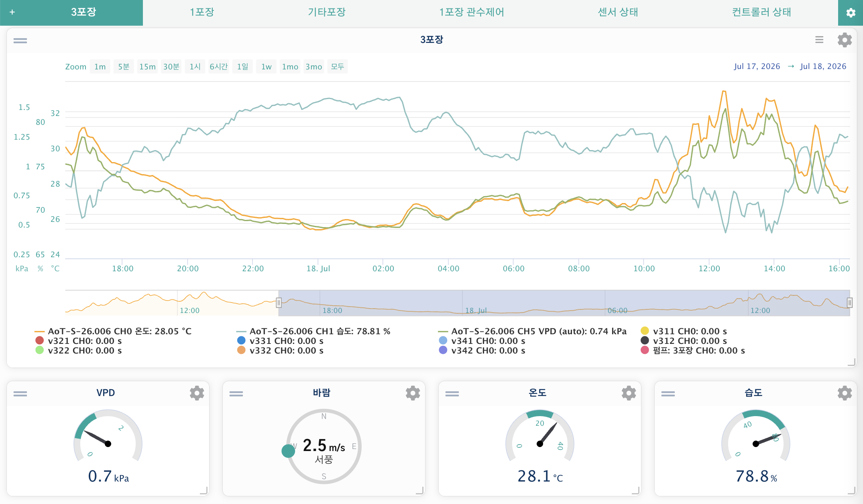
Task: Open the 기타포장 tab
Action: click(326, 12)
